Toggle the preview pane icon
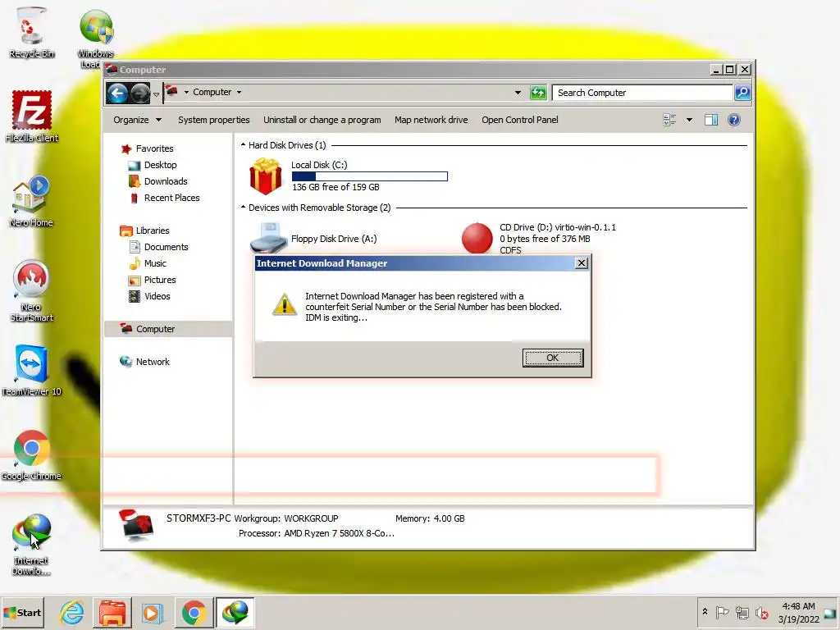The height and width of the screenshot is (630, 840). click(x=711, y=120)
